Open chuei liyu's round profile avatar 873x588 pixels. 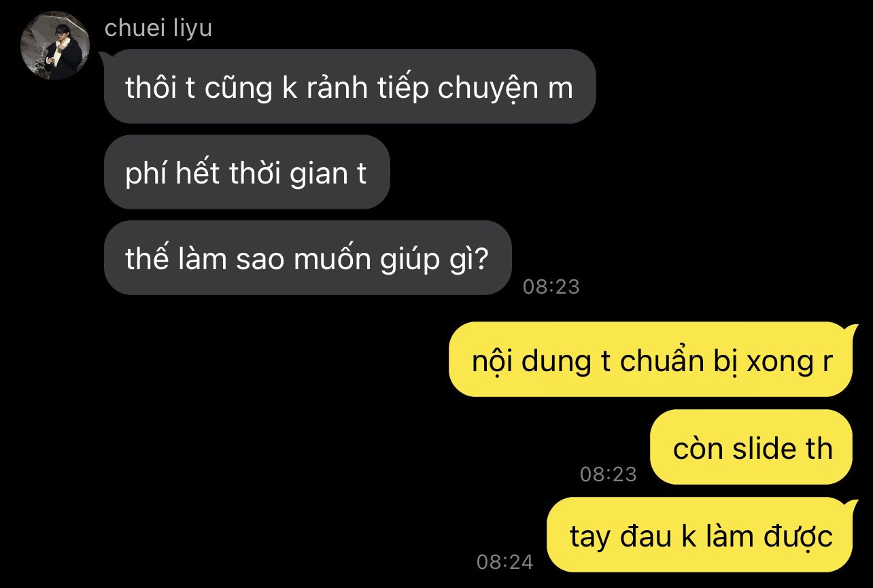coord(56,46)
